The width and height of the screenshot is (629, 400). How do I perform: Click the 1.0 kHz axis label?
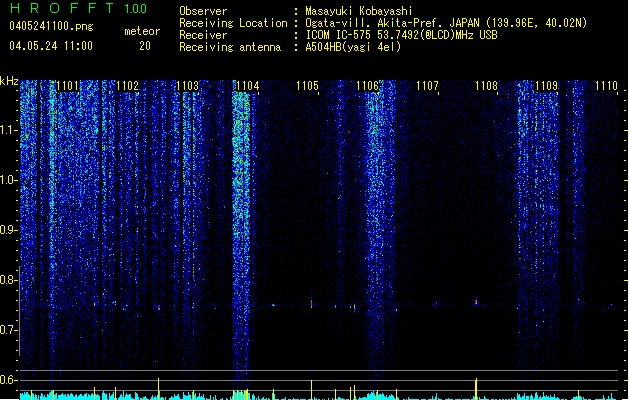point(8,180)
